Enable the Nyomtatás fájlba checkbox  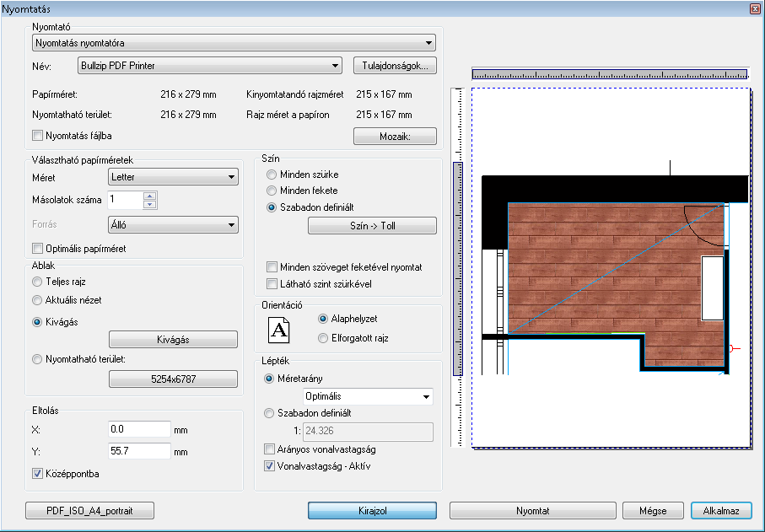click(x=37, y=135)
